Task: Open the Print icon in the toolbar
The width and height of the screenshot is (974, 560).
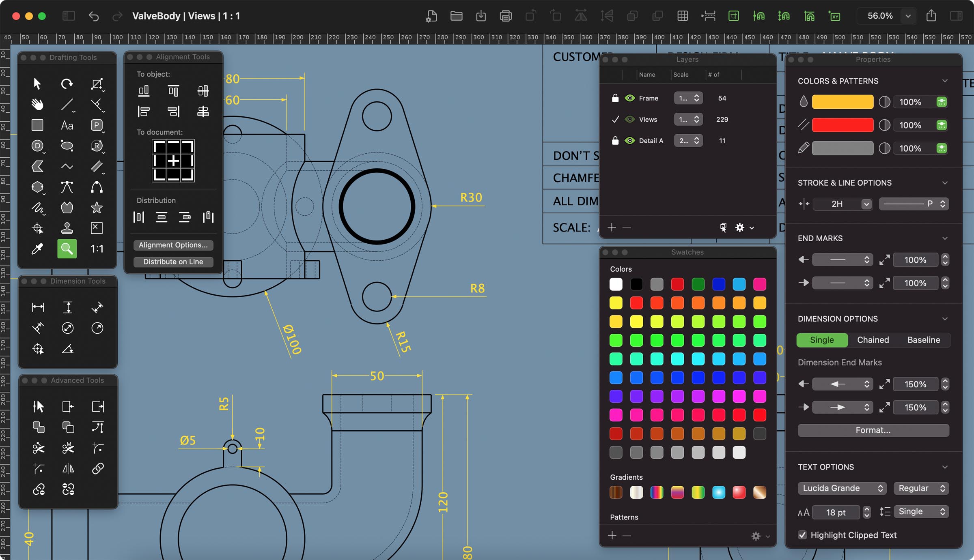Action: tap(506, 16)
